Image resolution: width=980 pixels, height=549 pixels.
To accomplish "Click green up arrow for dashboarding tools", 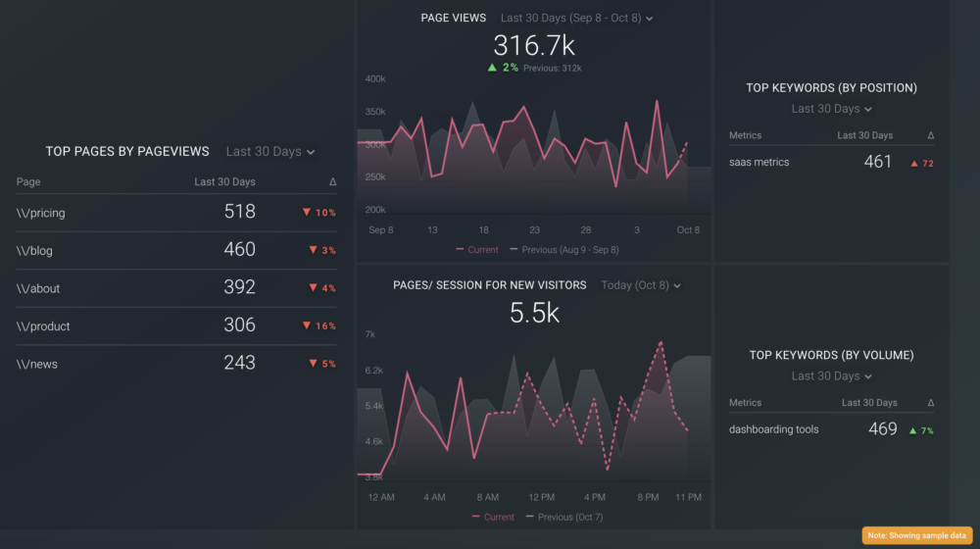I will [913, 430].
